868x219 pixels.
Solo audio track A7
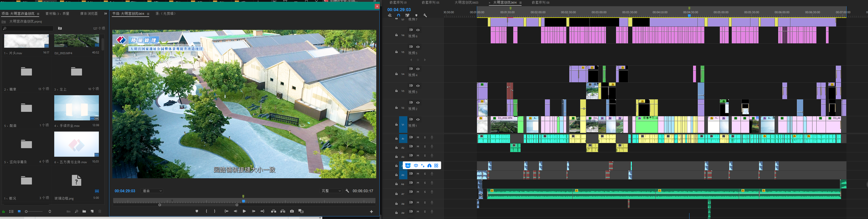pos(425,192)
